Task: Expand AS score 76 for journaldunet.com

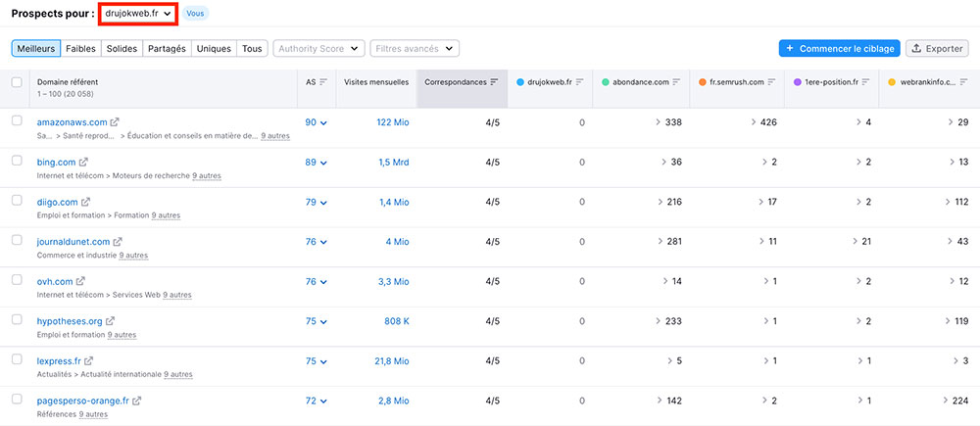Action: (x=317, y=242)
